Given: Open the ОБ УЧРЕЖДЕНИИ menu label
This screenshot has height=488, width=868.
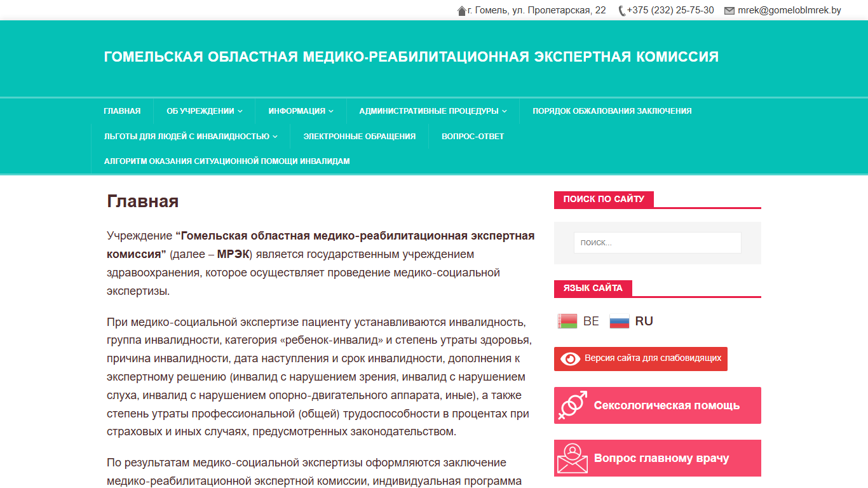Looking at the screenshot, I should [x=200, y=111].
